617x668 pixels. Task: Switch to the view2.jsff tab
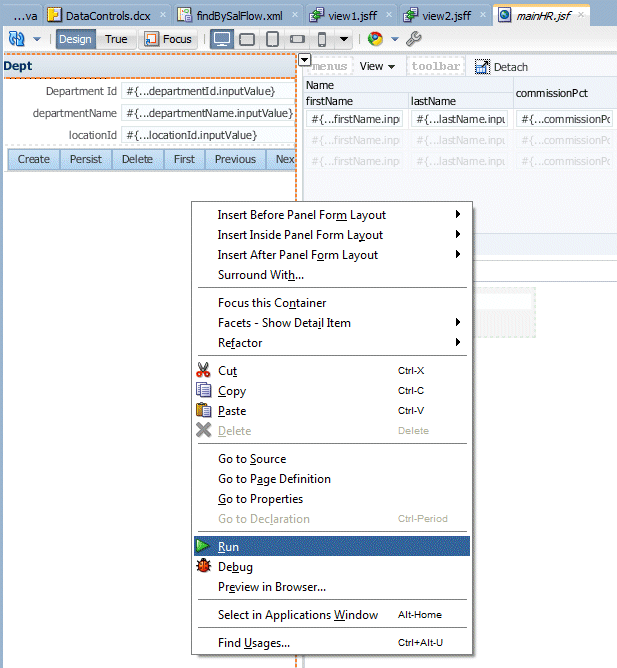(447, 16)
